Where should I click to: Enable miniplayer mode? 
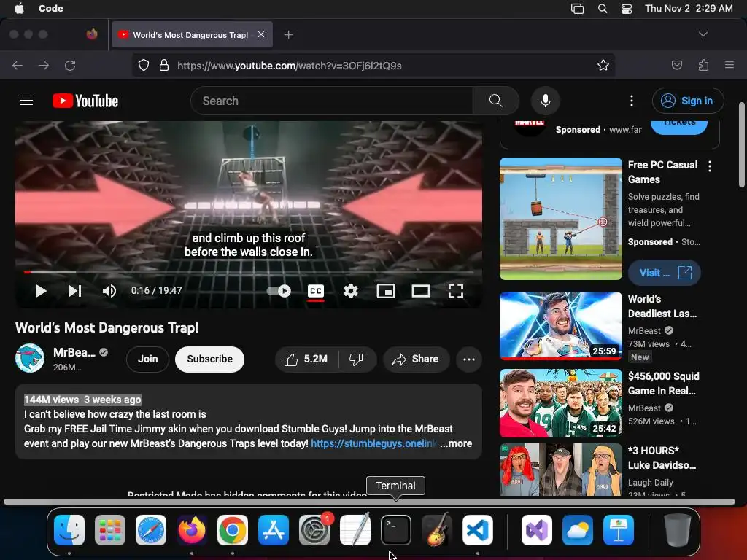pos(386,290)
